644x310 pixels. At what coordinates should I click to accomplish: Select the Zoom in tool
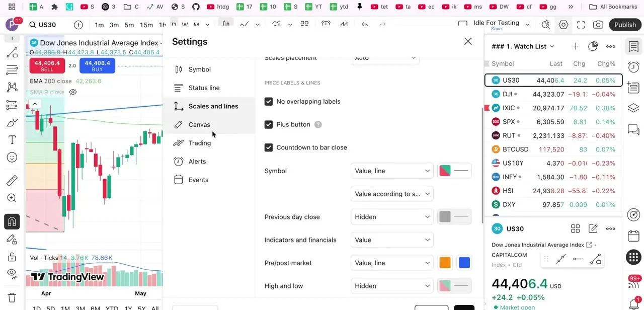coord(12,198)
